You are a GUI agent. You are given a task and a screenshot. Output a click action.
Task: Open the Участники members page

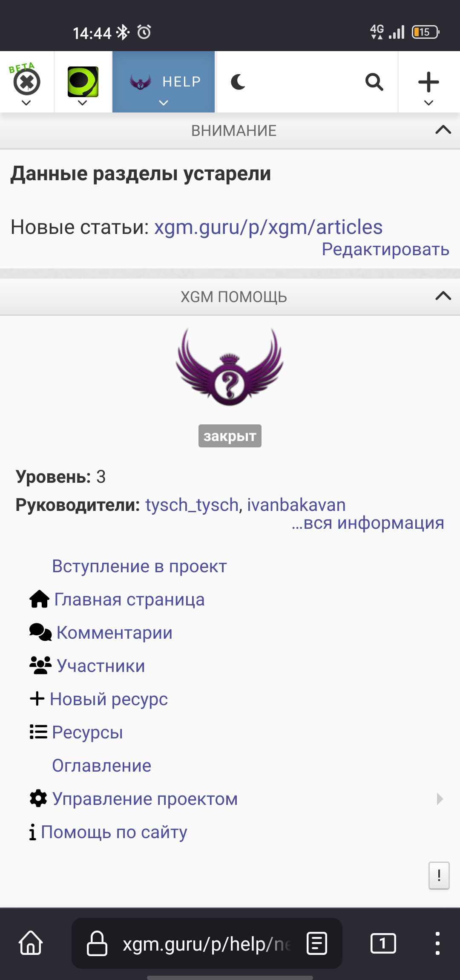point(87,666)
